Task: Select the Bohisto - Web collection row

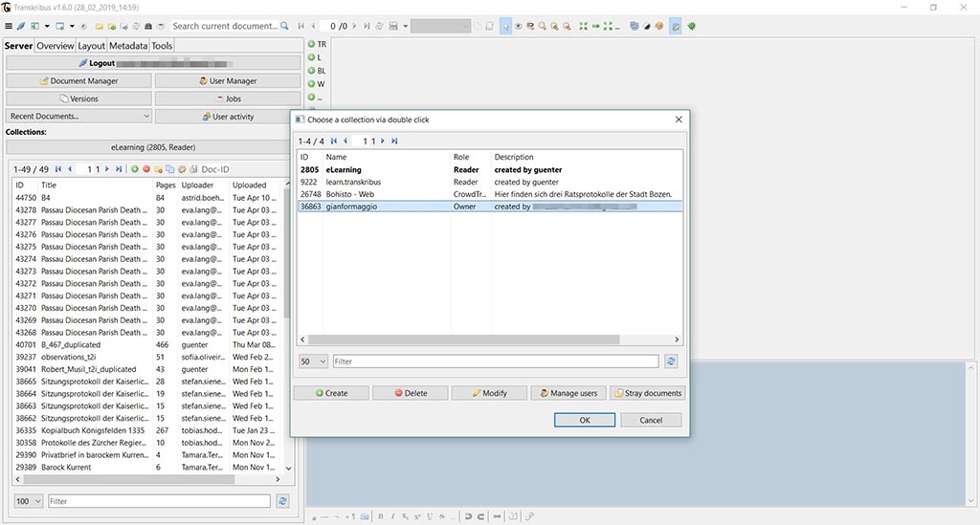Action: [x=490, y=194]
